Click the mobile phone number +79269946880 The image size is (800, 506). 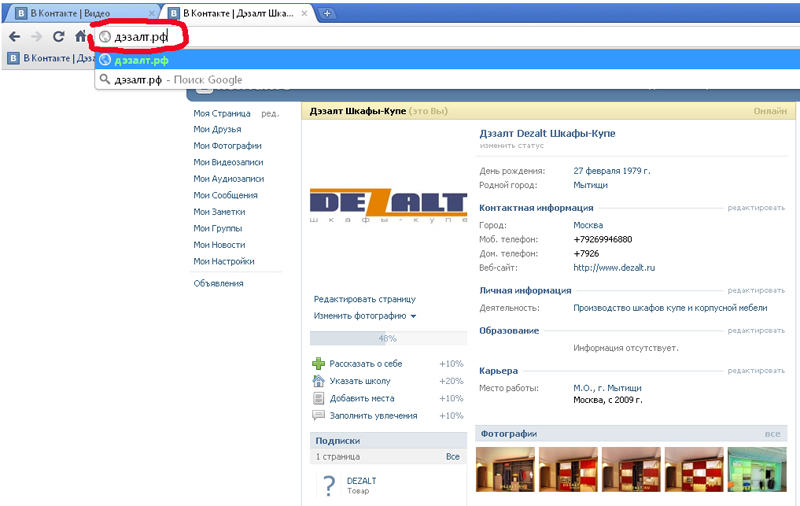[603, 239]
